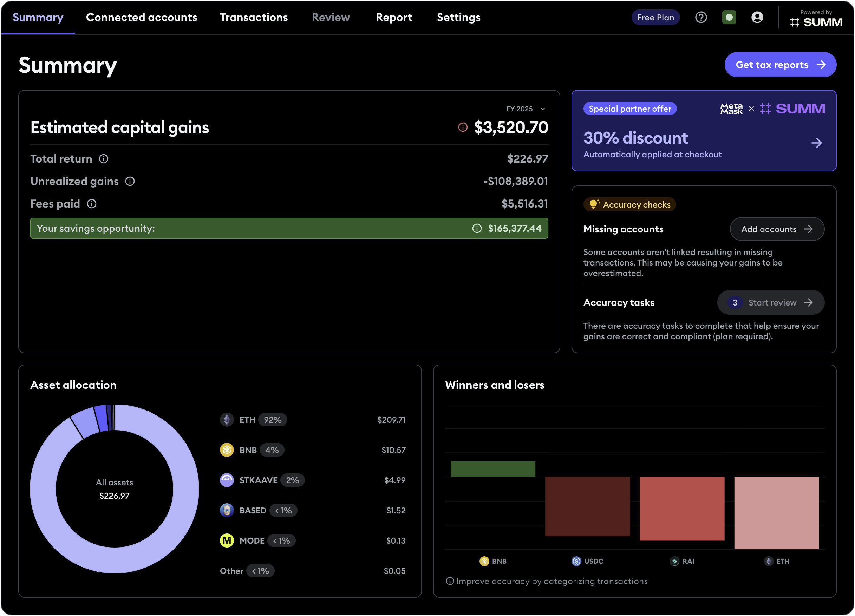This screenshot has height=616, width=855.
Task: Click the BASED token icon
Action: (x=227, y=510)
